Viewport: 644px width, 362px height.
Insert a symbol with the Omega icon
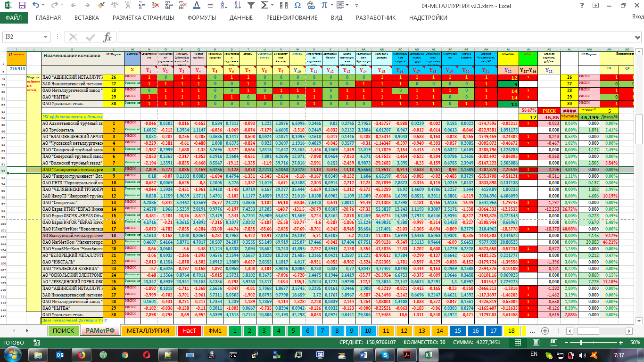[297, 6]
